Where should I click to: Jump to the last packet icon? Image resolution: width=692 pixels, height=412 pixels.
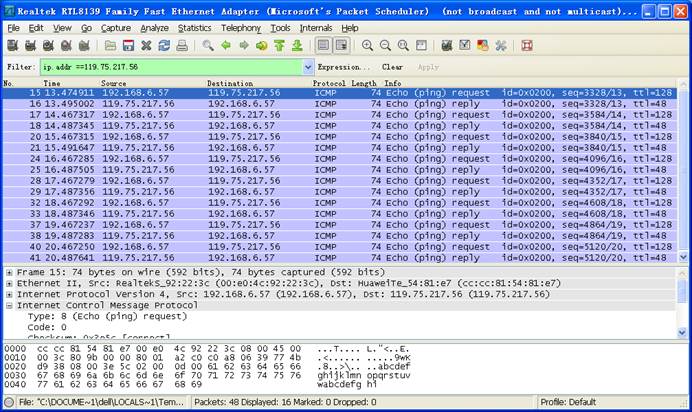[x=297, y=45]
